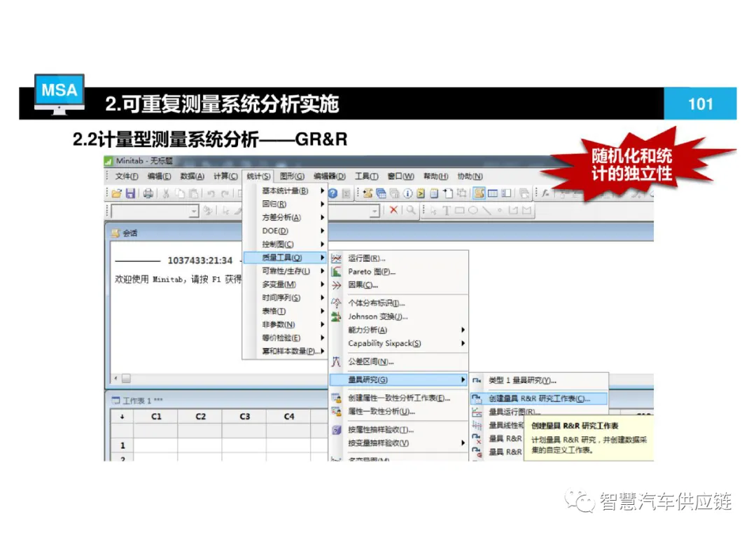Expand the 回归(R) submenu

click(x=286, y=204)
